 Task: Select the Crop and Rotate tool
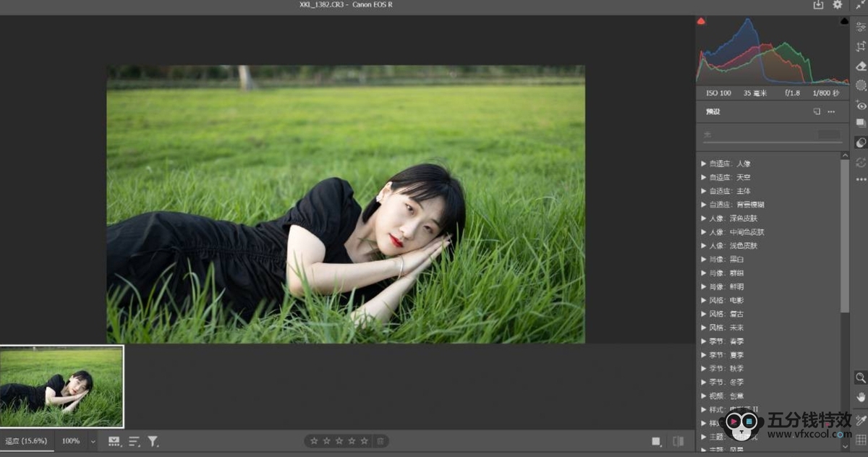point(861,46)
